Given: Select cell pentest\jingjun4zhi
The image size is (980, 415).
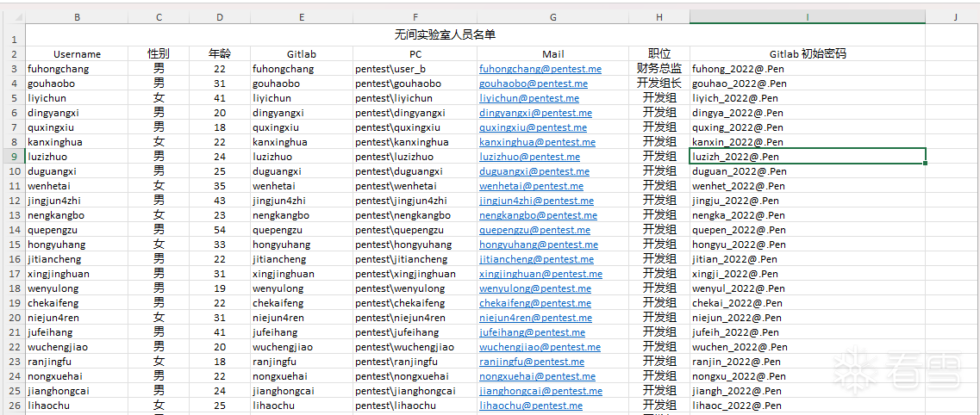Looking at the screenshot, I should (x=415, y=201).
